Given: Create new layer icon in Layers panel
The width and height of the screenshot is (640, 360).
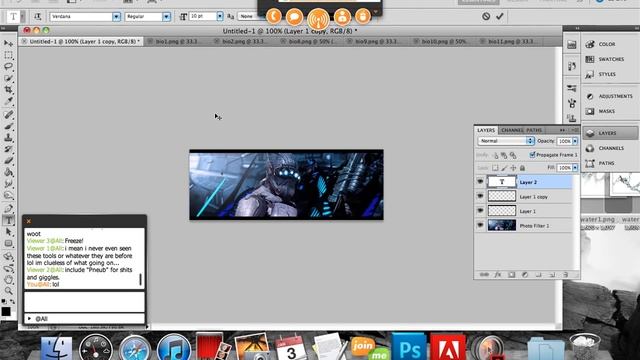Looking at the screenshot, I should click(552, 275).
